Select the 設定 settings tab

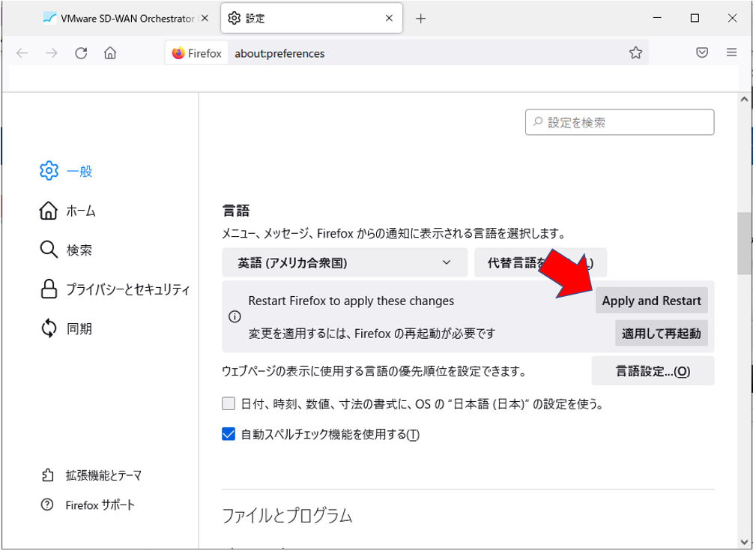point(312,18)
